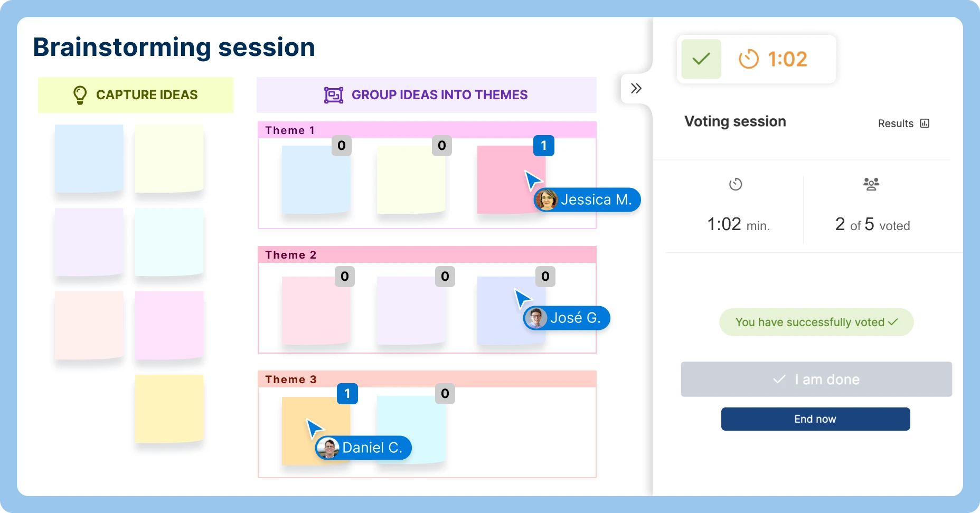Click the stopwatch icon above 1:02 min.
Screen dimensions: 980x513
click(736, 184)
